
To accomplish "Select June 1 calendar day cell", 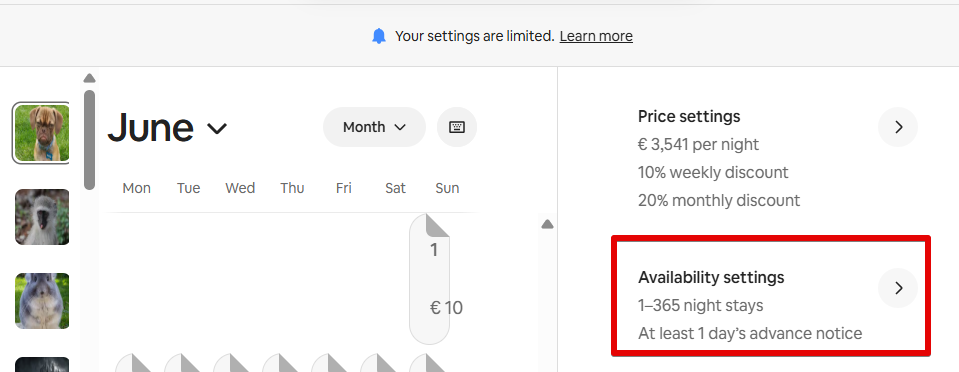I will coord(429,278).
